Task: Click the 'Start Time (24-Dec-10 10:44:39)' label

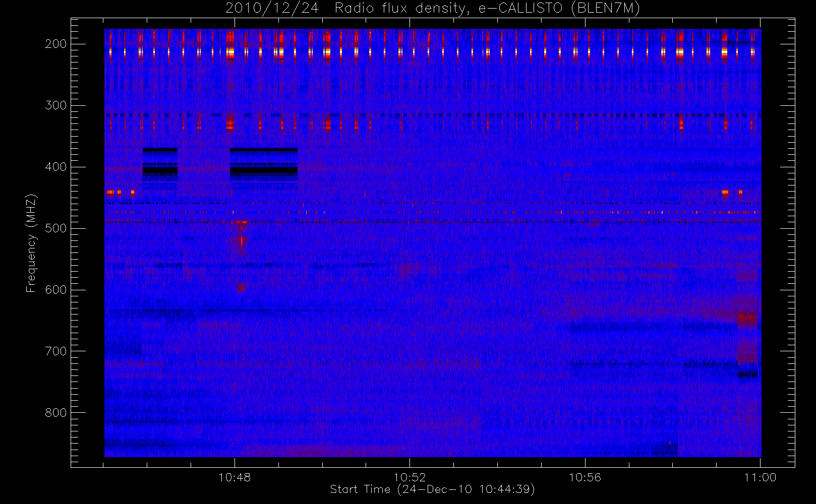Action: pos(432,489)
